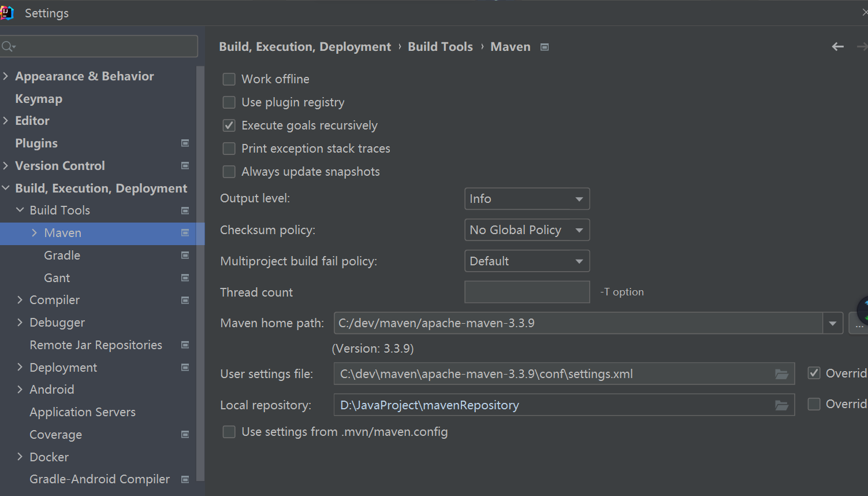Select Application Servers
868x496 pixels.
[83, 412]
